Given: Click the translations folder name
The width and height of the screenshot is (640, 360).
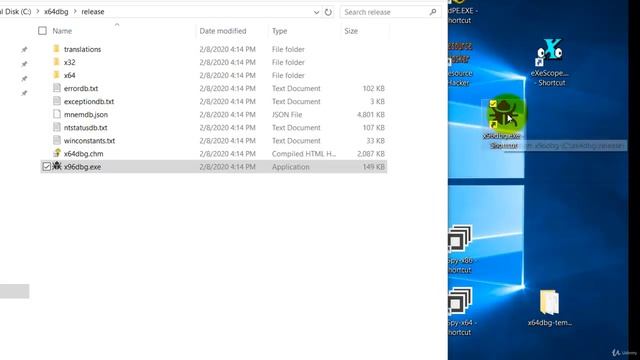Looking at the screenshot, I should [82, 49].
